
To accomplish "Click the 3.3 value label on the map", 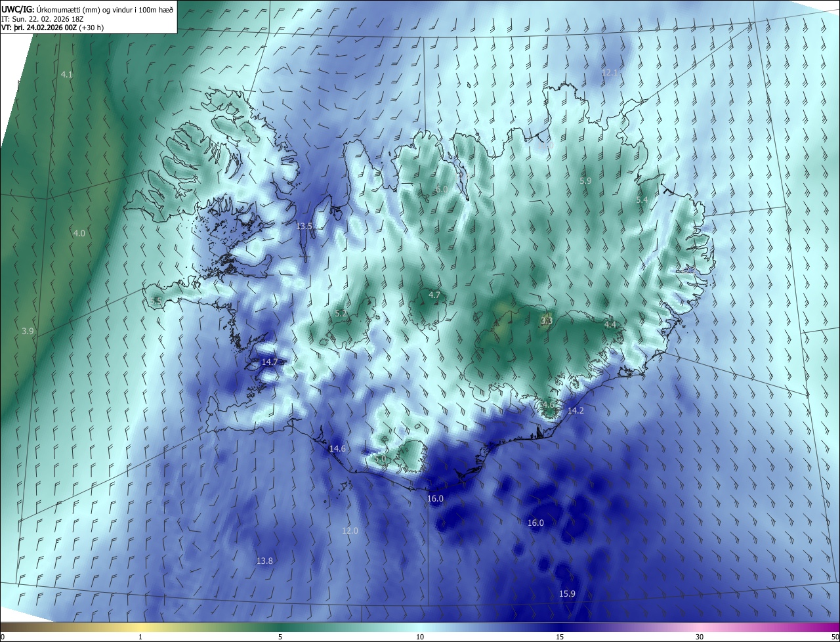I will [546, 321].
